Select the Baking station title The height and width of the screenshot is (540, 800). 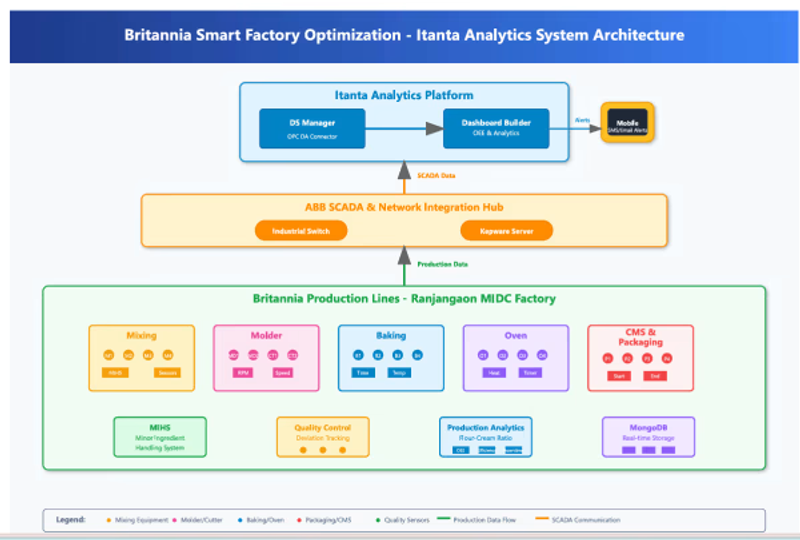click(391, 335)
